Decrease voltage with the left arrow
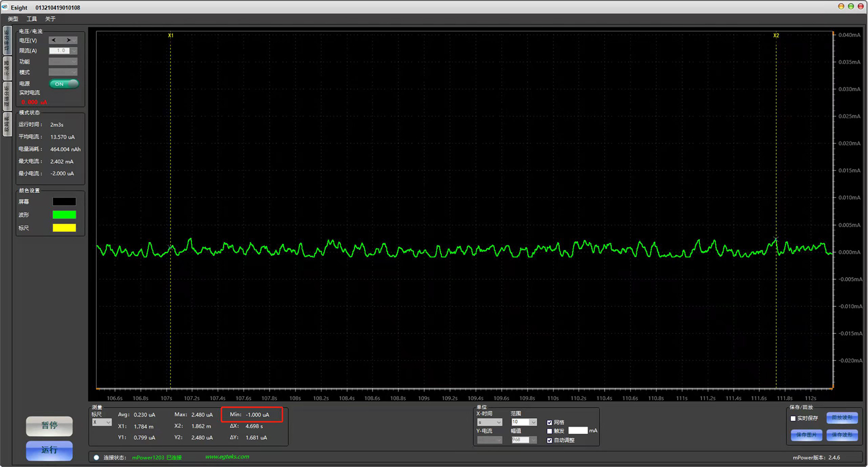Screen dimensions: 868x467 (x=54, y=40)
